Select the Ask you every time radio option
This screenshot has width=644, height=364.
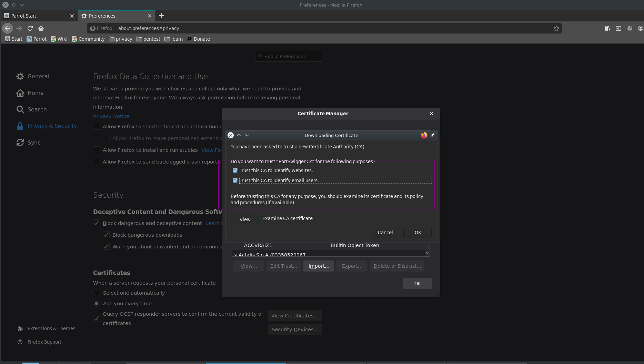pos(97,303)
